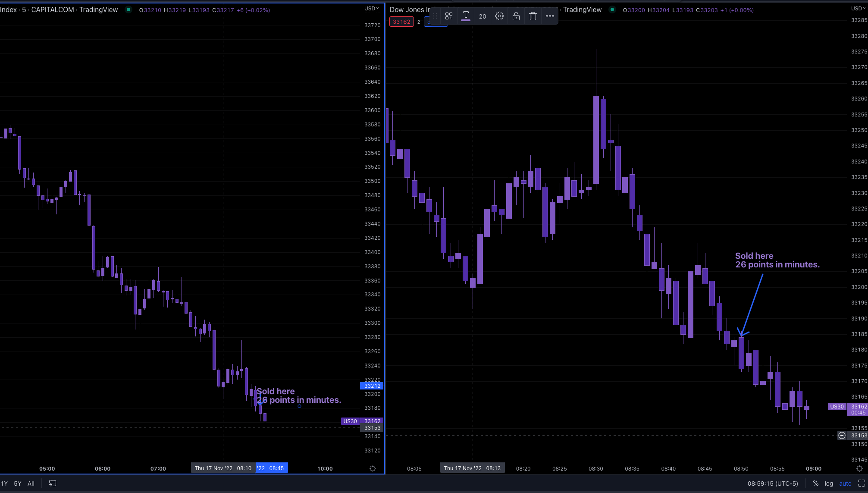Open chart settings gear on the left chart
Screen dimensions: 868x493
point(372,468)
